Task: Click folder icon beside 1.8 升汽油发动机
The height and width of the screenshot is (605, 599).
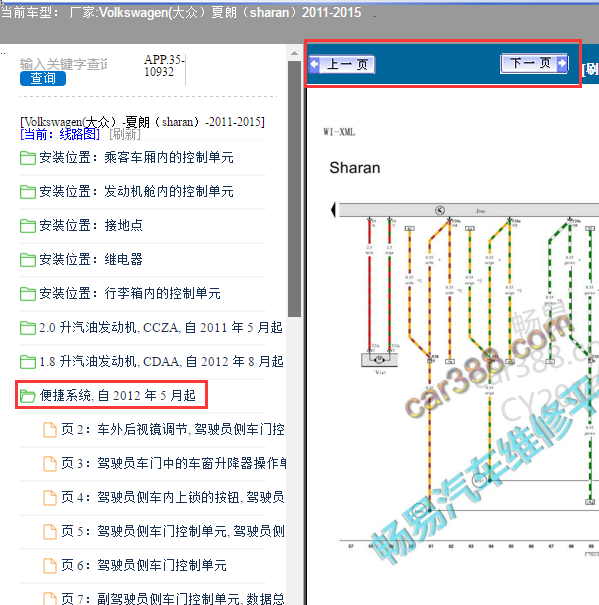Action: 28,362
